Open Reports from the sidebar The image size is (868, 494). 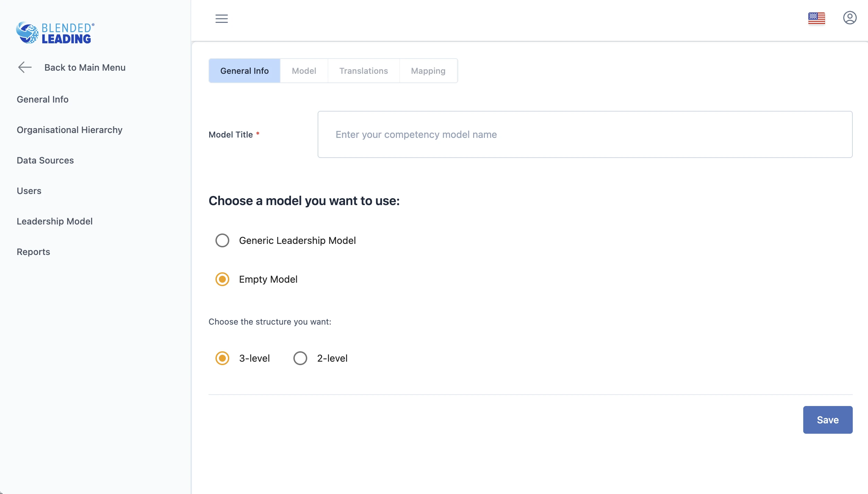click(34, 252)
